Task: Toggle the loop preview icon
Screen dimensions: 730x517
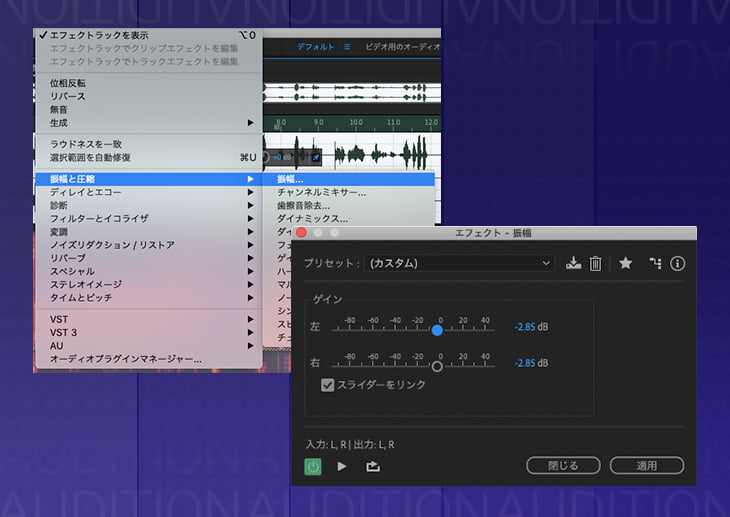Action: tap(373, 466)
